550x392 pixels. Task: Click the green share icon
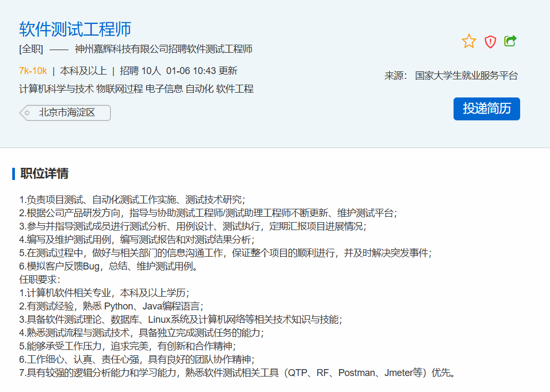tap(511, 41)
